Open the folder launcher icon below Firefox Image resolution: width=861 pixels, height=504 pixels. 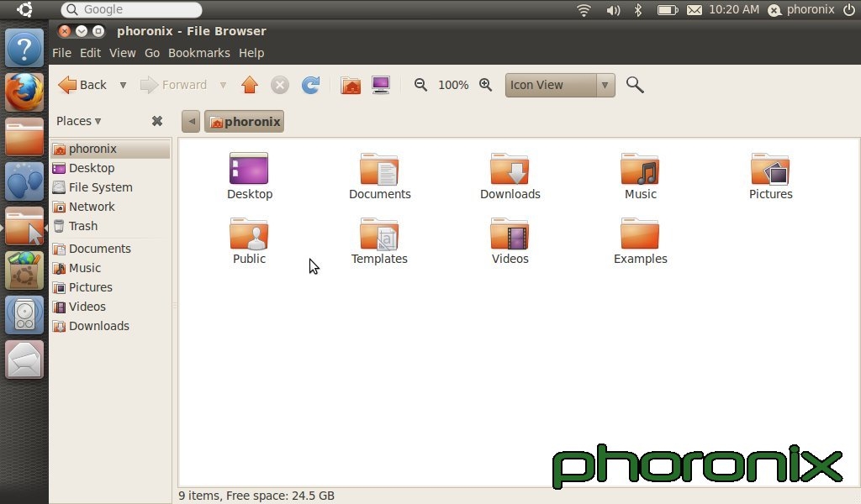pyautogui.click(x=24, y=137)
